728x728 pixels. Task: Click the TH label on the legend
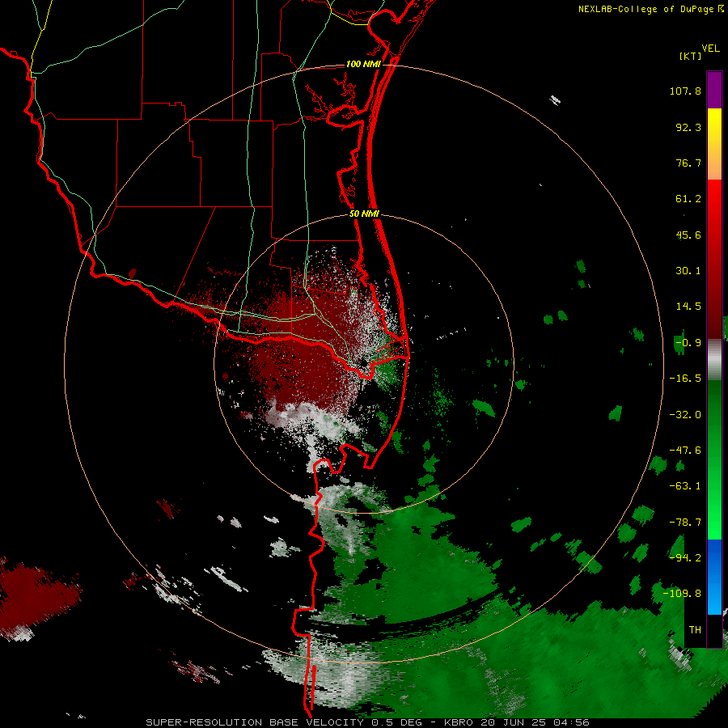[x=695, y=630]
